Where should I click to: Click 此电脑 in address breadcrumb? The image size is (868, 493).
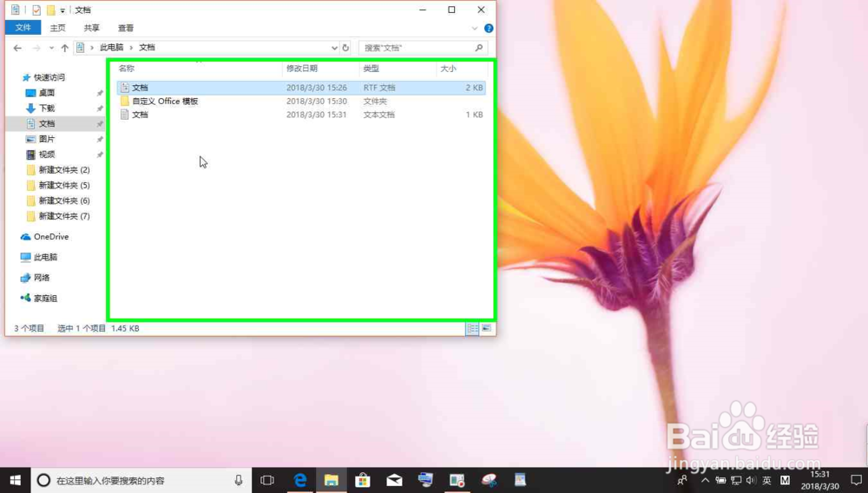[x=112, y=48]
